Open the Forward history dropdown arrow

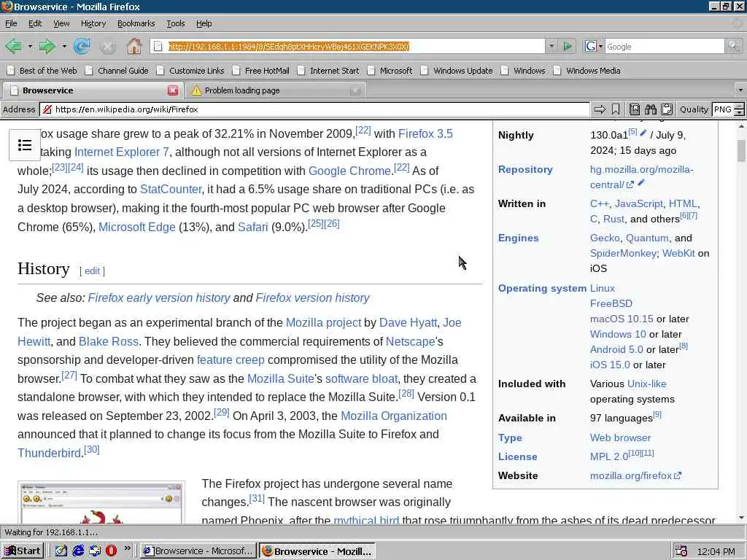64,47
